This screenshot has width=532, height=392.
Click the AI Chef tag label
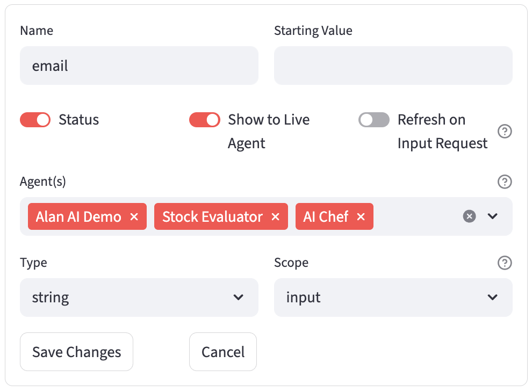[x=326, y=216]
